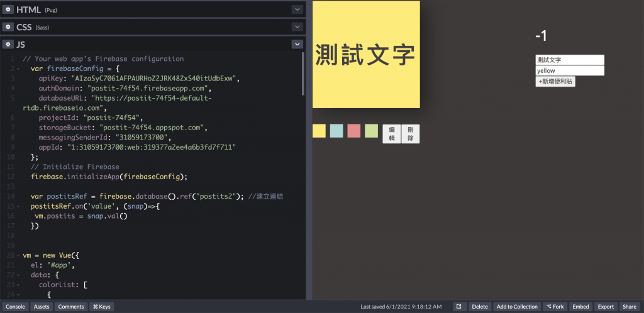The height and width of the screenshot is (313, 644).
Task: Click the vm = new Vue({ line
Action: pyautogui.click(x=51, y=256)
